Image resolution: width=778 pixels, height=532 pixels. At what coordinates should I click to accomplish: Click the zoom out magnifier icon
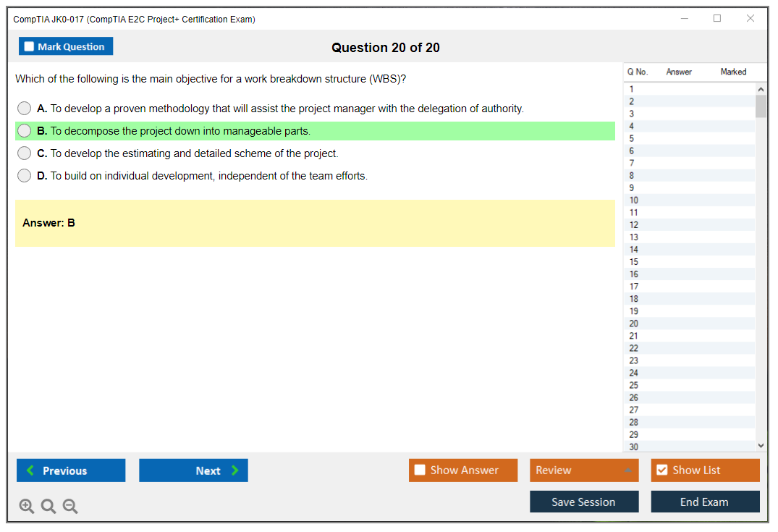coord(70,506)
